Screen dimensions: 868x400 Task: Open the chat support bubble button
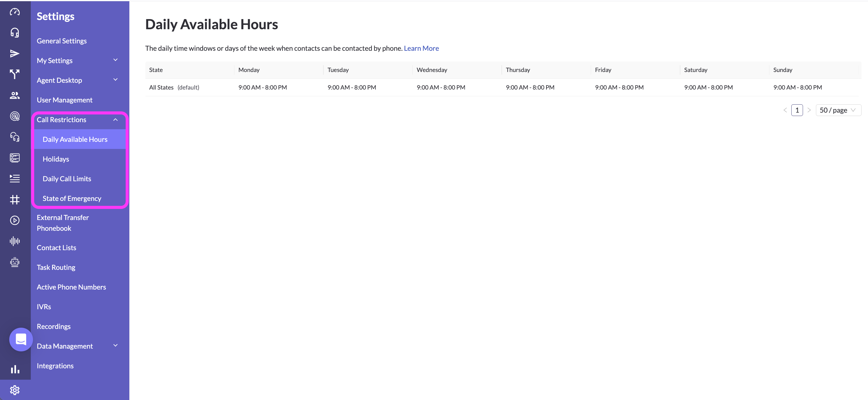21,339
